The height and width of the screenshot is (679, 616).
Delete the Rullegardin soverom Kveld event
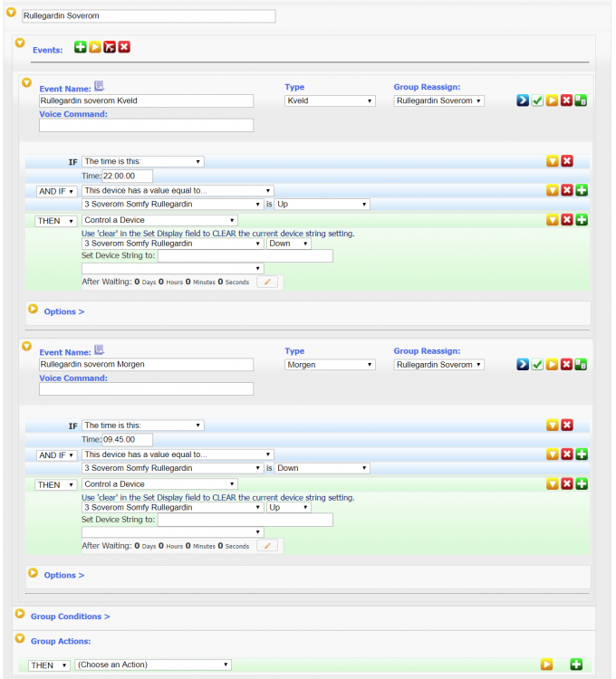[566, 100]
